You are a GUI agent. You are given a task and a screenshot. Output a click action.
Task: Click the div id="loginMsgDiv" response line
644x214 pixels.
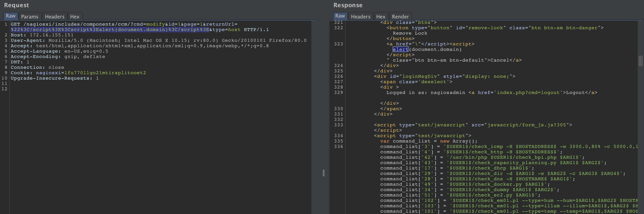[444, 76]
